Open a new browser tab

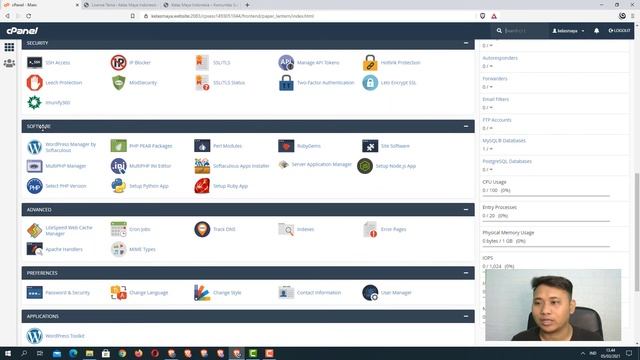247,5
